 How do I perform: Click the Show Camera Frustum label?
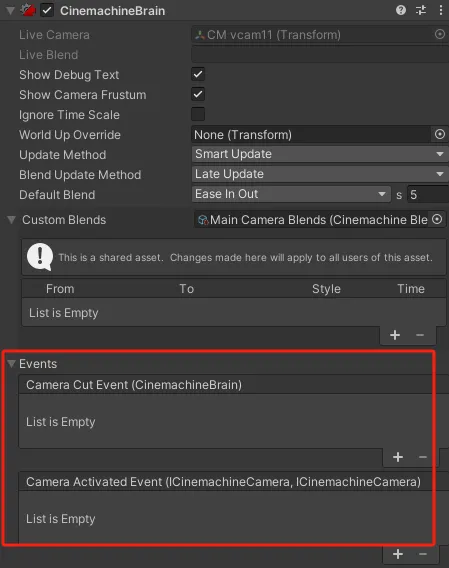[x=83, y=95]
